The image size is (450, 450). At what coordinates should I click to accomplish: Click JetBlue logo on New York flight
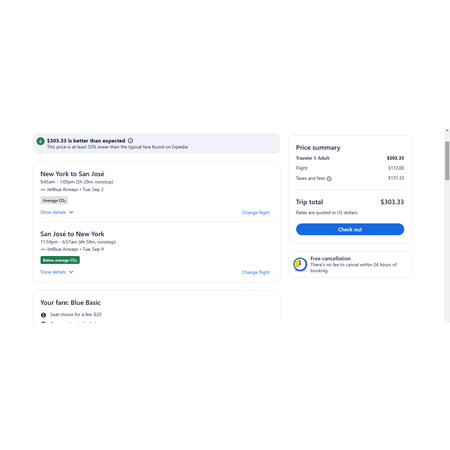pos(43,190)
